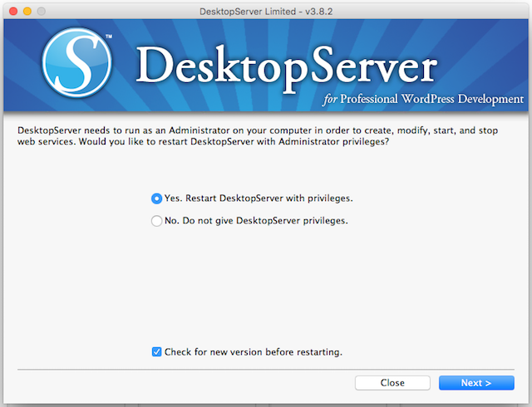Choose the No privileges radio button
The height and width of the screenshot is (407, 532).
(156, 222)
